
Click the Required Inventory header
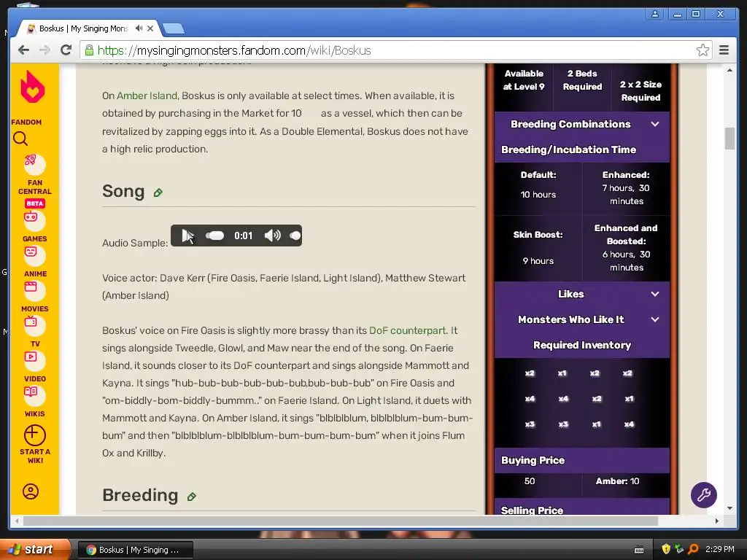581,345
